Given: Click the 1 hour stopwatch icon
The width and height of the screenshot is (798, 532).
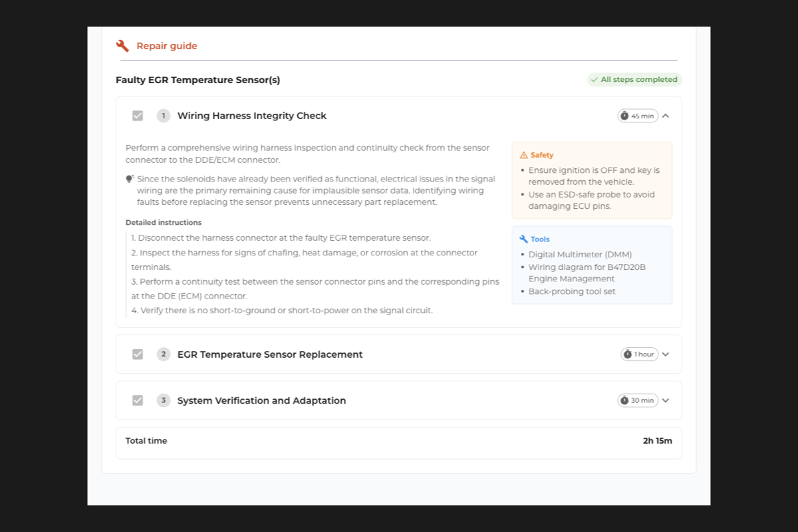Looking at the screenshot, I should pos(628,354).
